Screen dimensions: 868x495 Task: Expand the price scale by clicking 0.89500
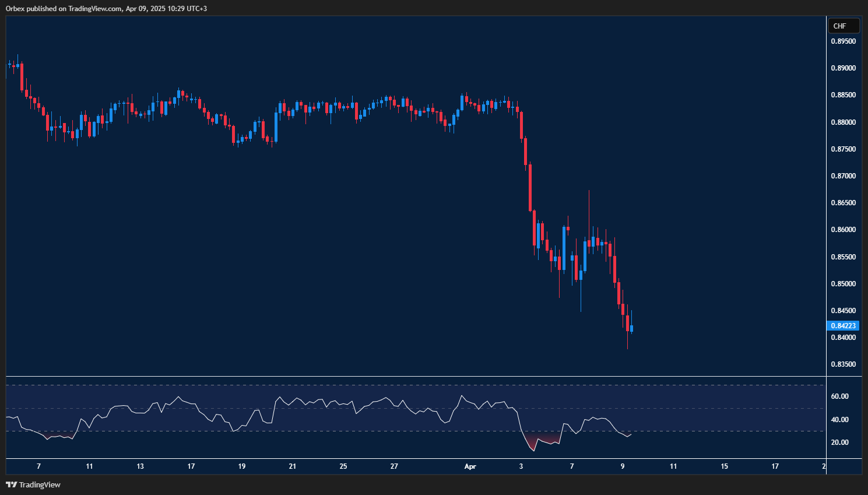click(x=844, y=41)
